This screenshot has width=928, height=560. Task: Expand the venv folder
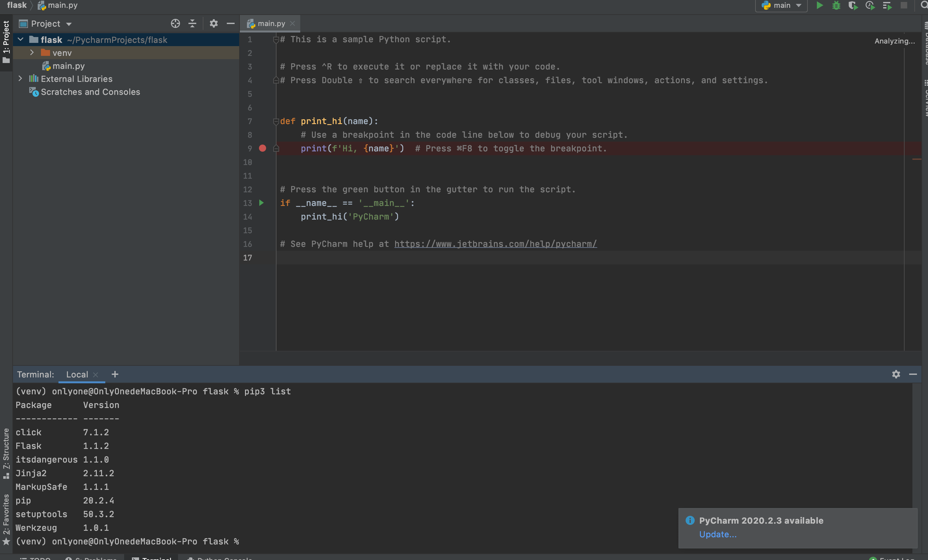pyautogui.click(x=32, y=53)
